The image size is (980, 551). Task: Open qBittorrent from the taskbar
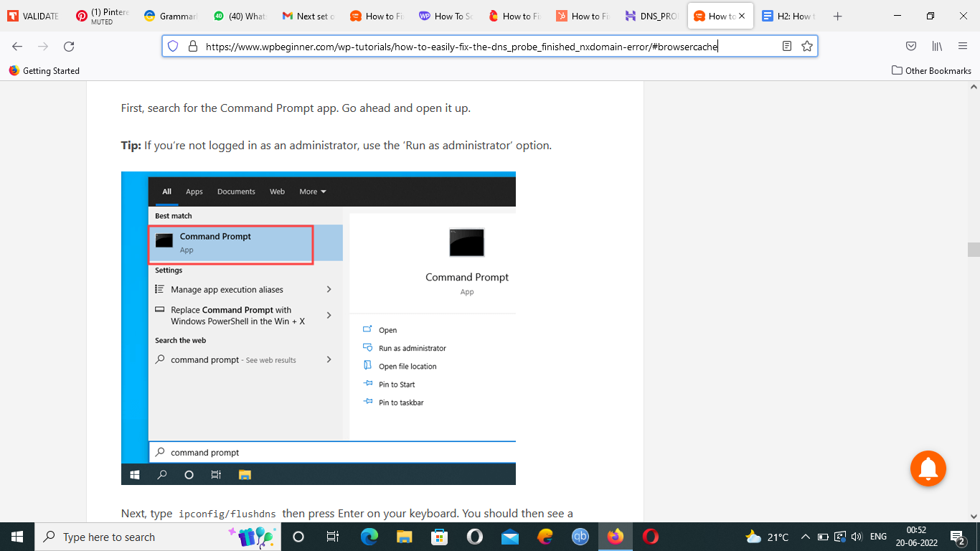pos(580,537)
